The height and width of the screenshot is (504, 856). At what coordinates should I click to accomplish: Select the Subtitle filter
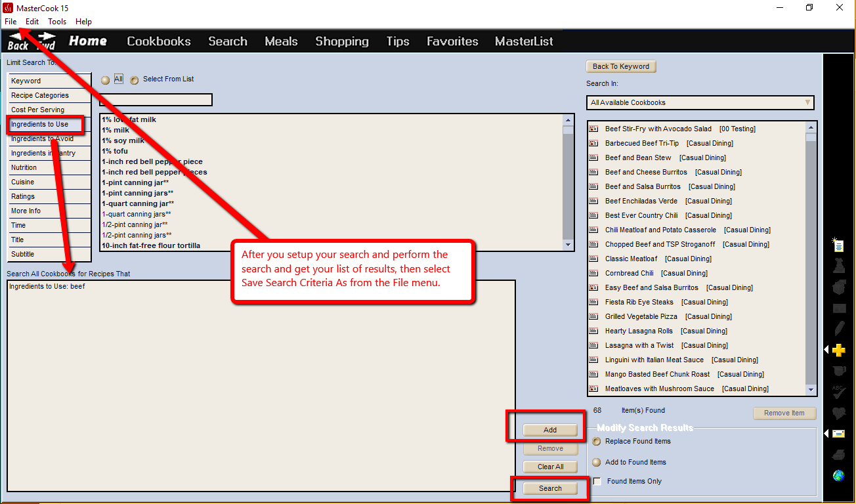click(49, 254)
